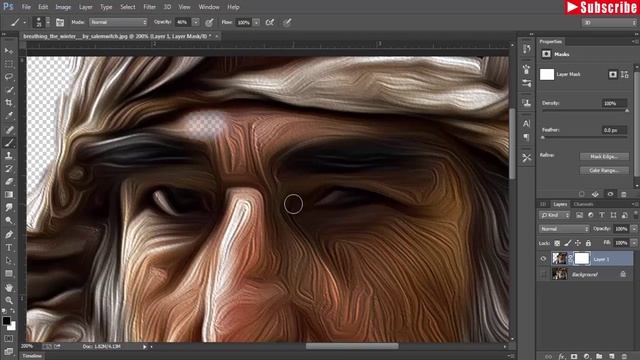Open the Image menu

click(63, 7)
